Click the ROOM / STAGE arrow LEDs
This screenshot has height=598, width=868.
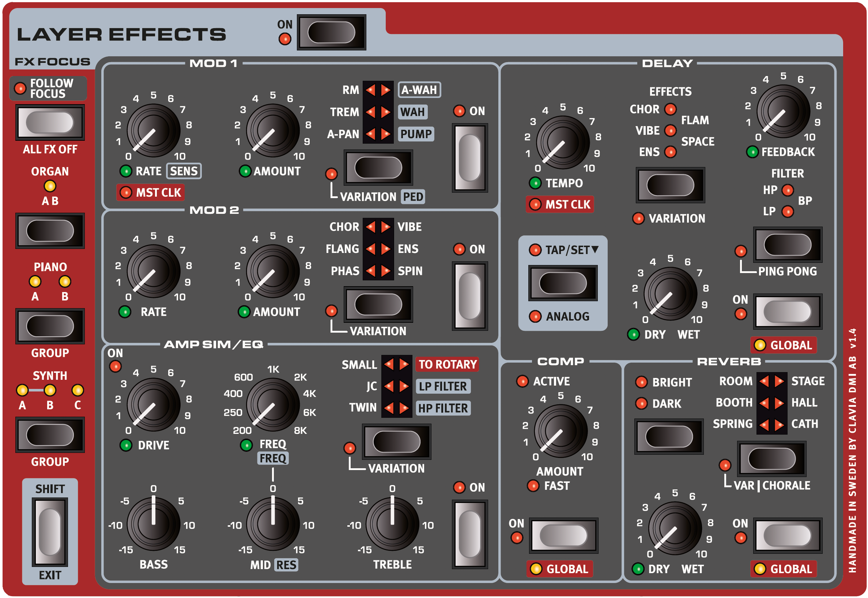[771, 382]
